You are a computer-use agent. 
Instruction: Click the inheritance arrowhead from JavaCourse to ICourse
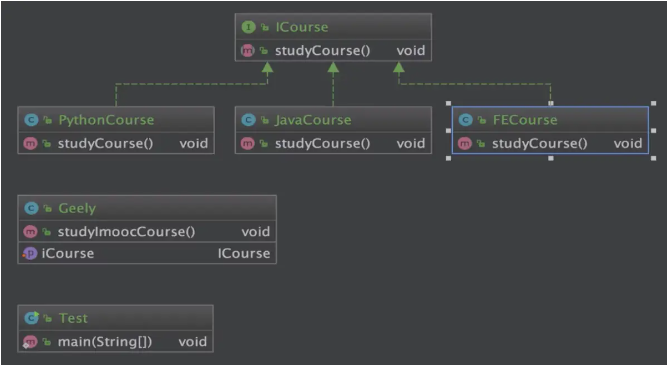click(333, 67)
